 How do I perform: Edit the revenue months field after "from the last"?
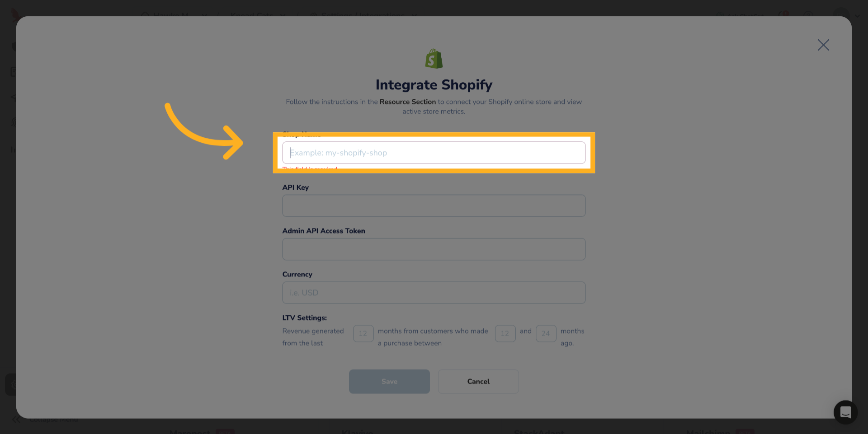(x=363, y=334)
